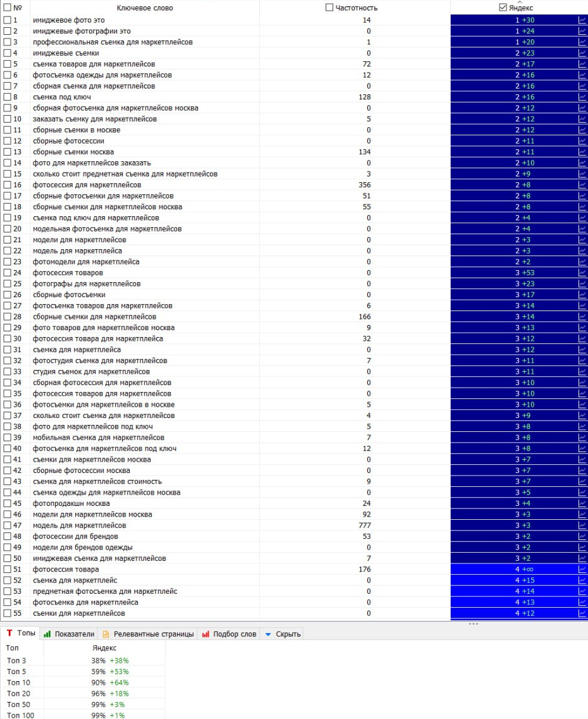Open chart icon in сборные фотосессии row
588x719 pixels.
tap(582, 141)
